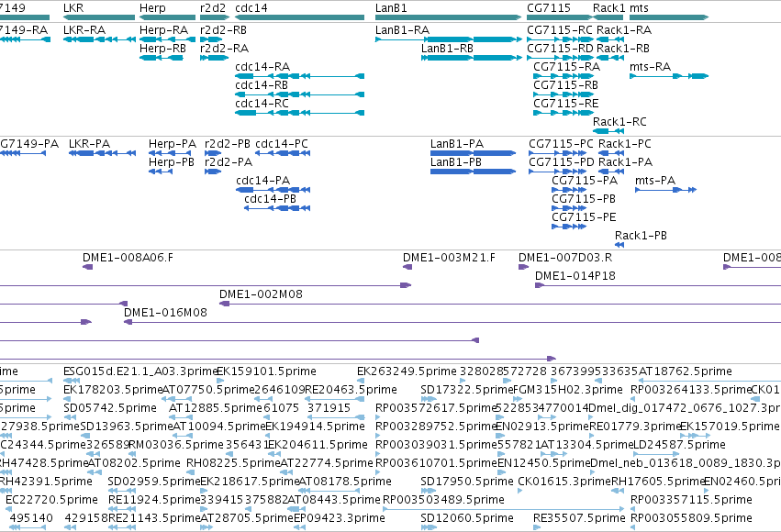This screenshot has width=781, height=532.
Task: Click the CG7115-PC protein feature
Action: pyautogui.click(x=557, y=153)
